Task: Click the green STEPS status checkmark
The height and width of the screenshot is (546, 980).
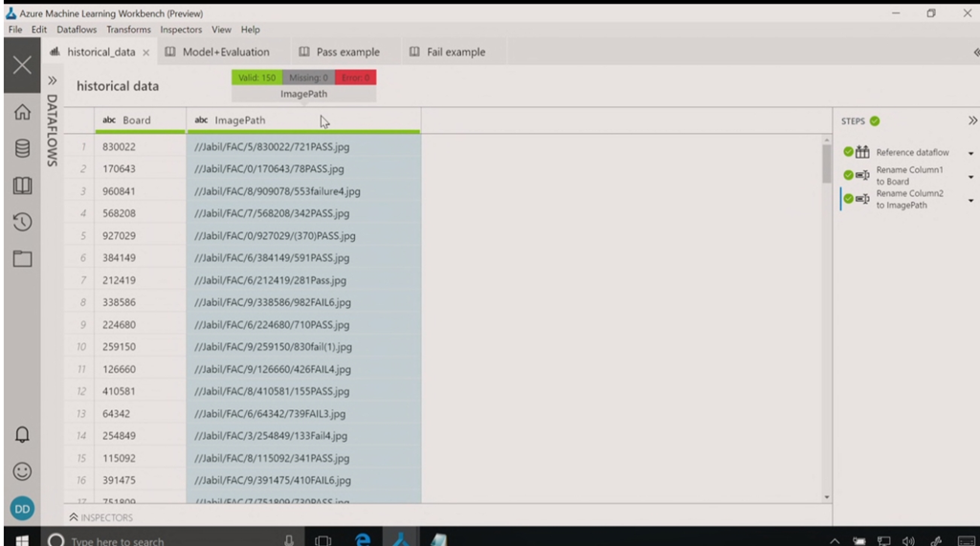Action: coord(875,121)
